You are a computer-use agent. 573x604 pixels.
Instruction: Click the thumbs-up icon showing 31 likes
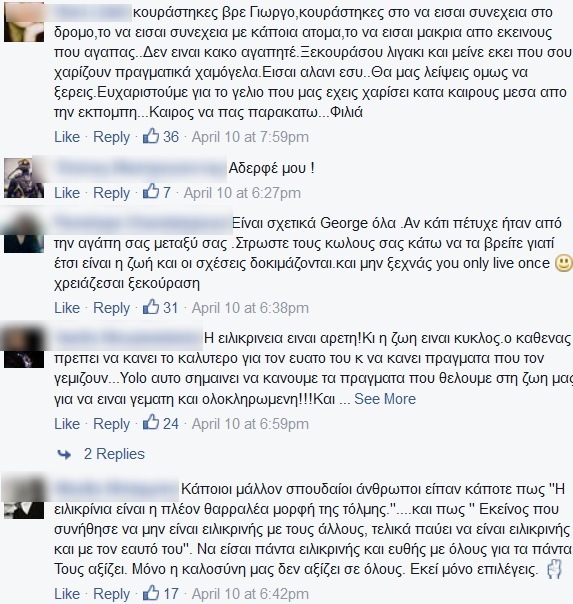(151, 307)
